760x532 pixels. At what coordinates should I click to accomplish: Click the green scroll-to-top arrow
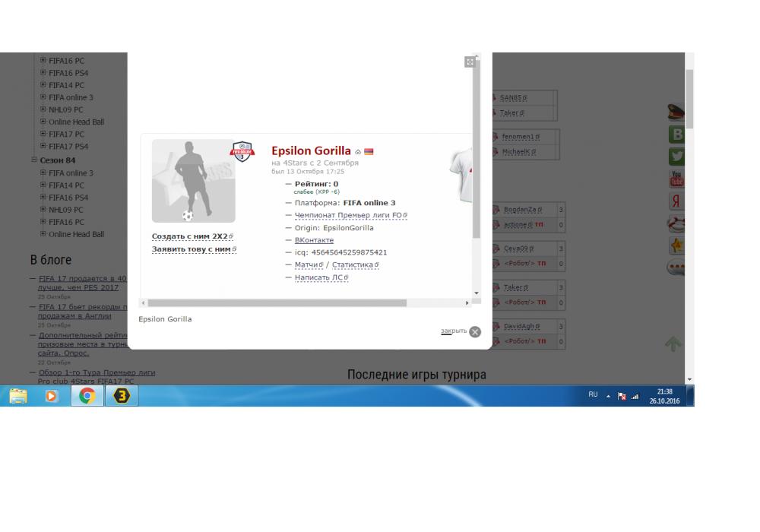(674, 344)
